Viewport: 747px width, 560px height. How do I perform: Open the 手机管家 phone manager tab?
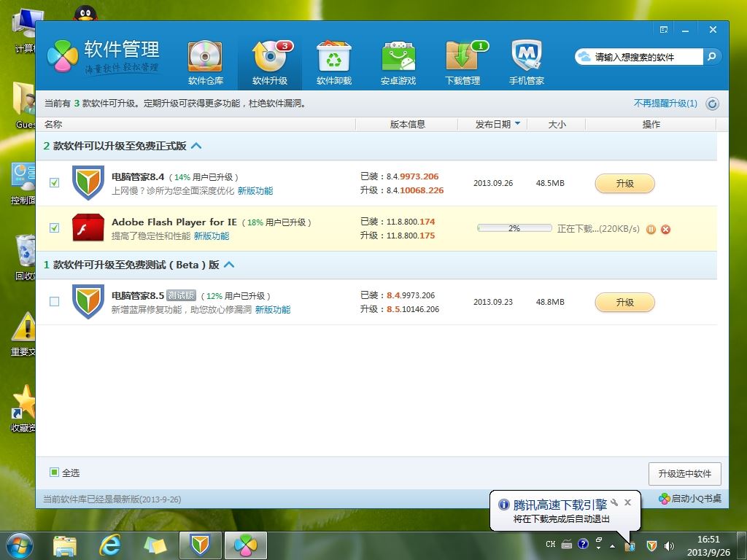pos(527,63)
